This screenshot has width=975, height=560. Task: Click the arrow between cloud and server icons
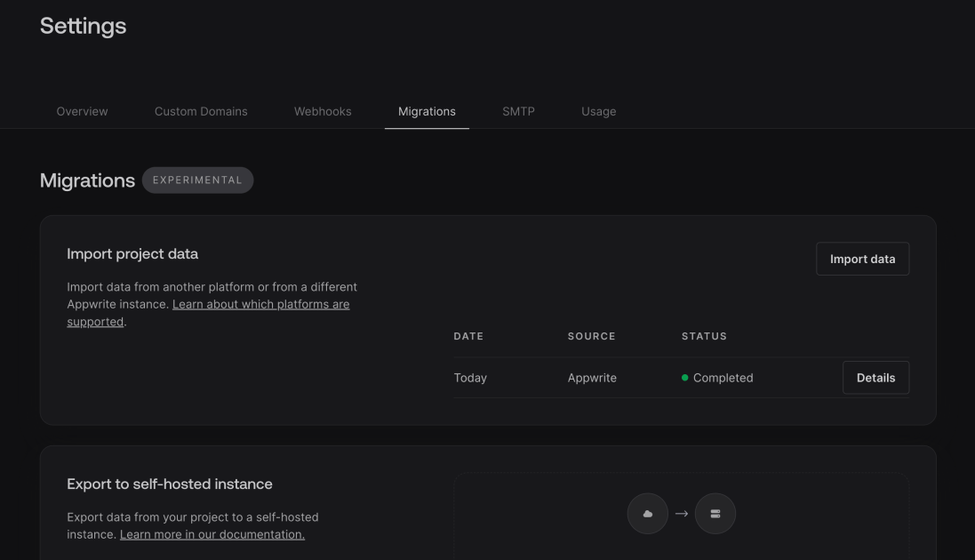681,513
